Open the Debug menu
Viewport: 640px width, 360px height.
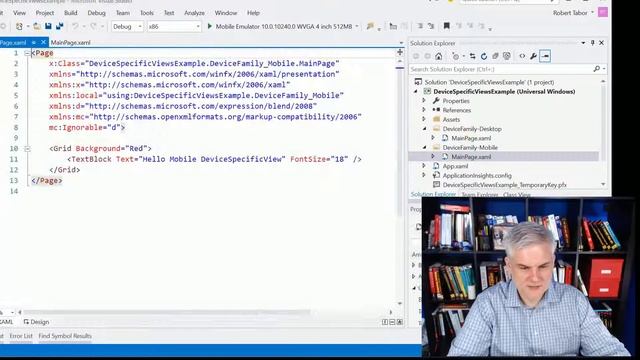[x=96, y=13]
